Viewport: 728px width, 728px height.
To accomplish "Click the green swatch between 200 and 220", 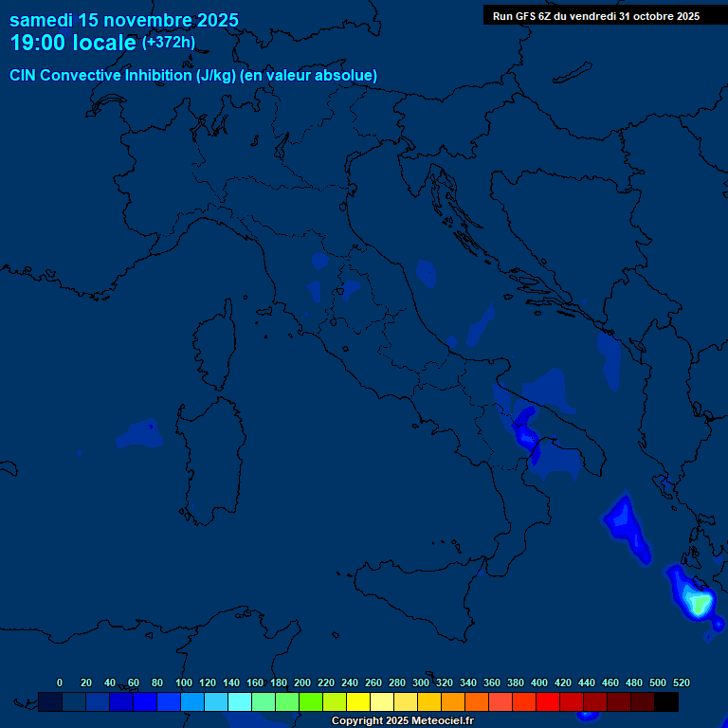I will [x=311, y=701].
